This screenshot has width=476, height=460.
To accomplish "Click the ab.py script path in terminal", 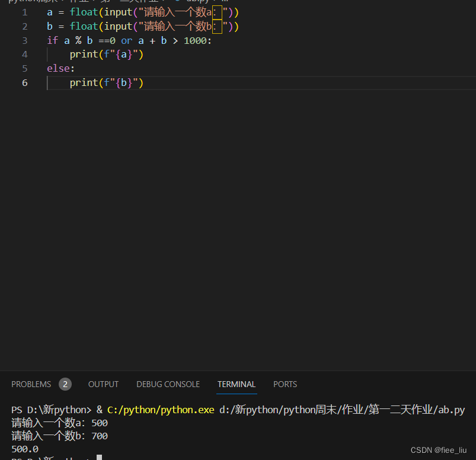I will tap(342, 410).
